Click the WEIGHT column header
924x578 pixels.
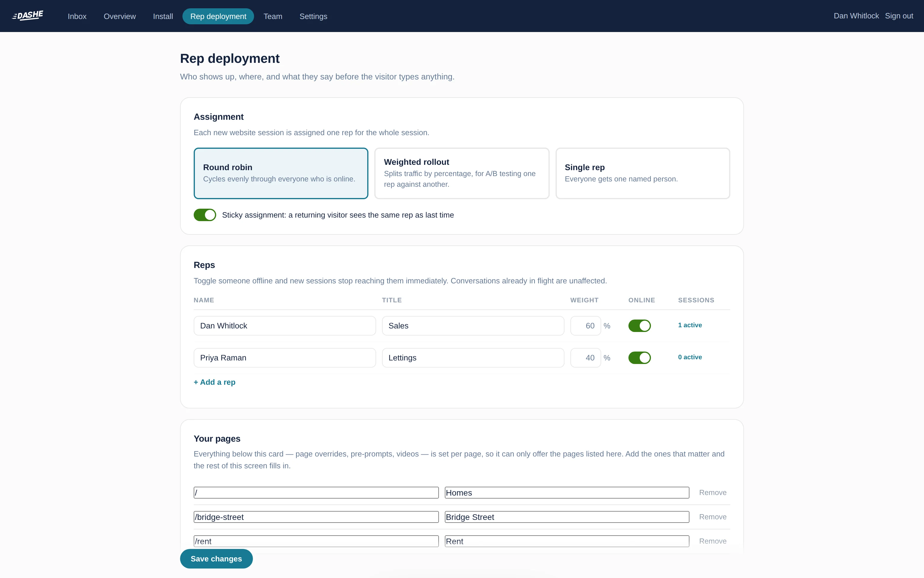(584, 300)
